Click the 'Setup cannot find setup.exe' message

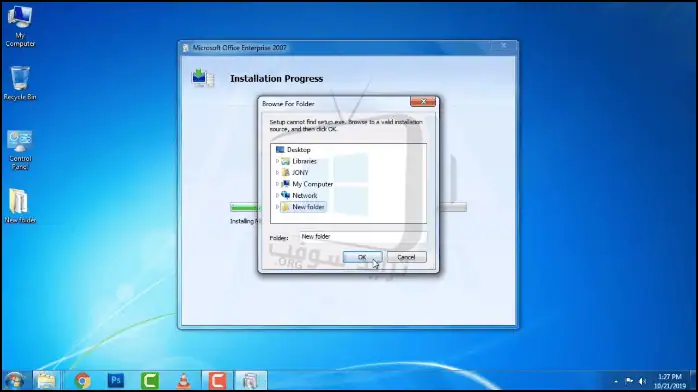[x=346, y=125]
